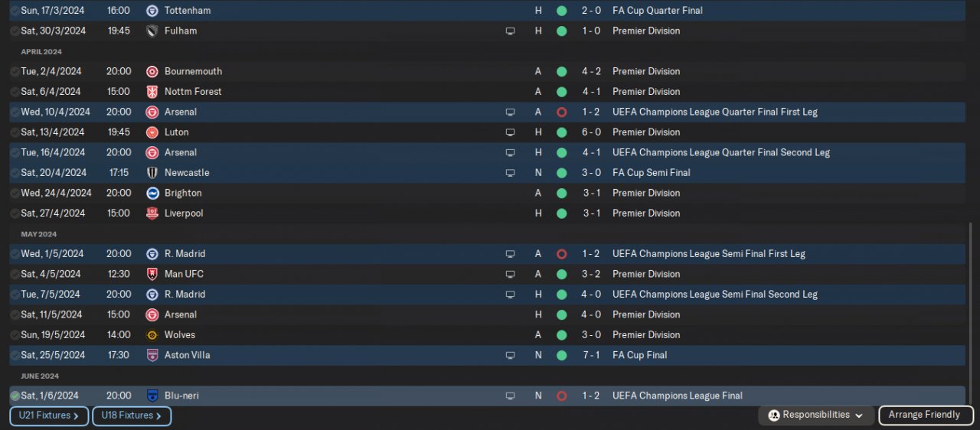Open the Responsibilities dropdown
Viewport: 980px width, 430px height.
[816, 415]
